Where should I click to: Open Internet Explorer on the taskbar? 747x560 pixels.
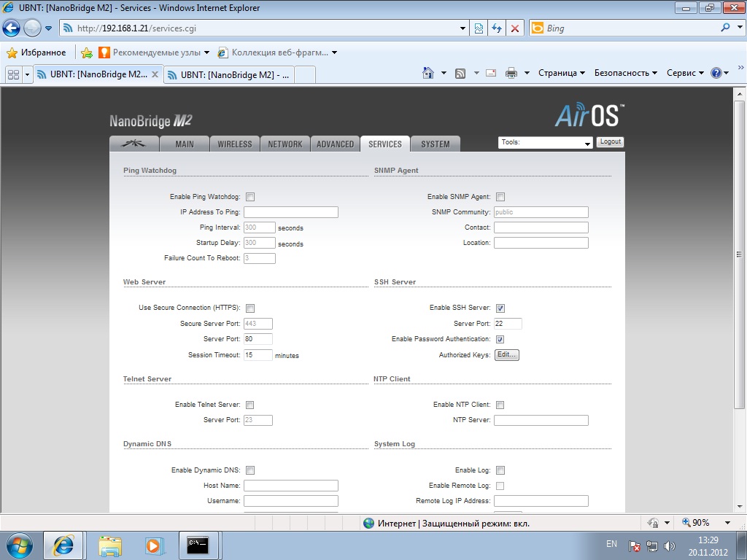pyautogui.click(x=63, y=545)
